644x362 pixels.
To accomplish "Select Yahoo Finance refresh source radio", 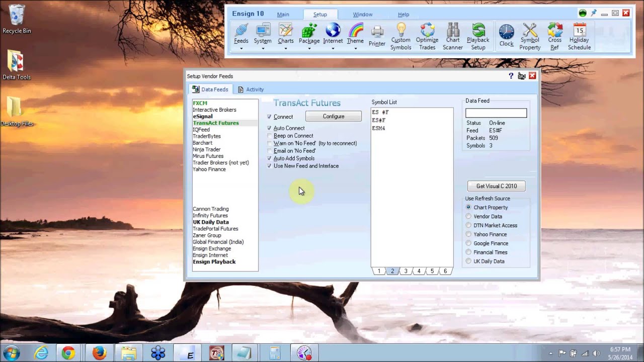I will [x=468, y=234].
